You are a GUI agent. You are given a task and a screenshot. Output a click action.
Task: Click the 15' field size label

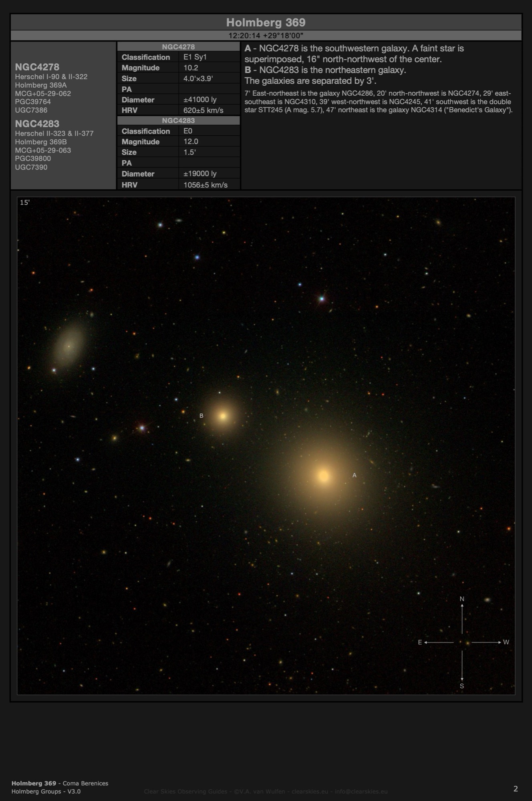click(x=25, y=202)
